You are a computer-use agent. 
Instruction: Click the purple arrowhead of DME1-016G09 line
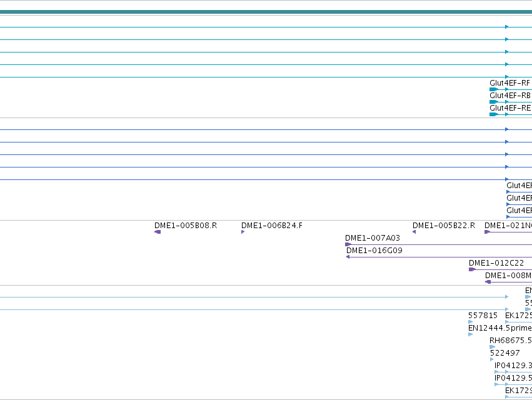(348, 257)
